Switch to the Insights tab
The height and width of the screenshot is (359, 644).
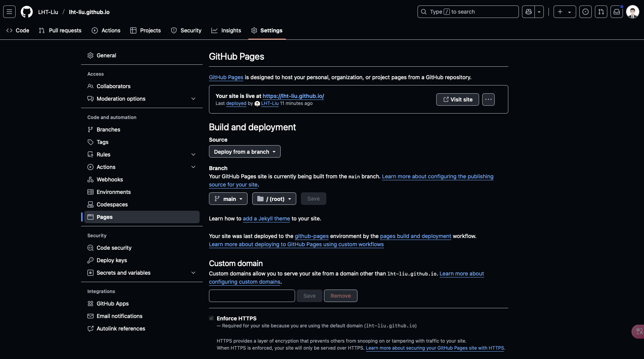click(226, 30)
